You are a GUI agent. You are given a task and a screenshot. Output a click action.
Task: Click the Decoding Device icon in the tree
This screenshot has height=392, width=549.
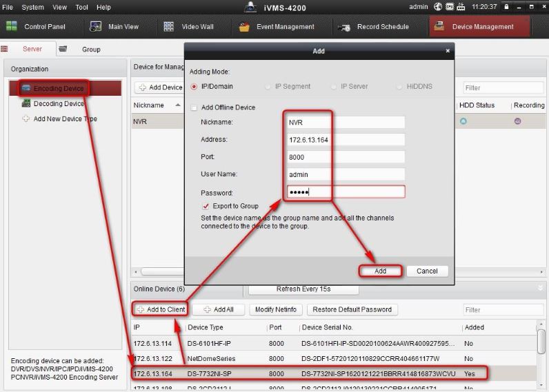coord(26,103)
